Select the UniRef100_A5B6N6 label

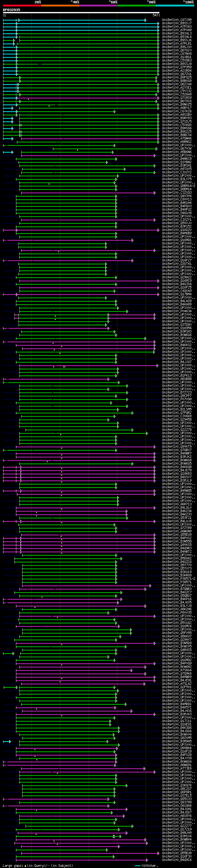point(177,152)
